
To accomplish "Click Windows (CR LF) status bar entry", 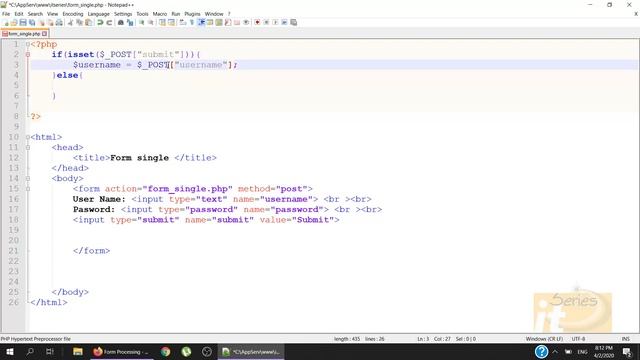I will (x=544, y=339).
